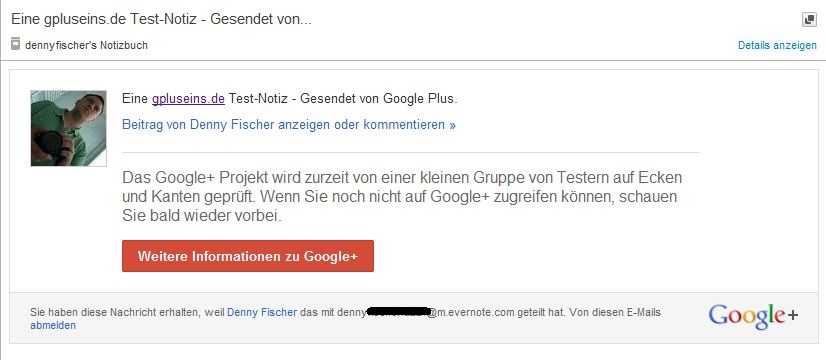Open Denny Fischer's profile photo
The image size is (826, 360).
click(x=68, y=128)
